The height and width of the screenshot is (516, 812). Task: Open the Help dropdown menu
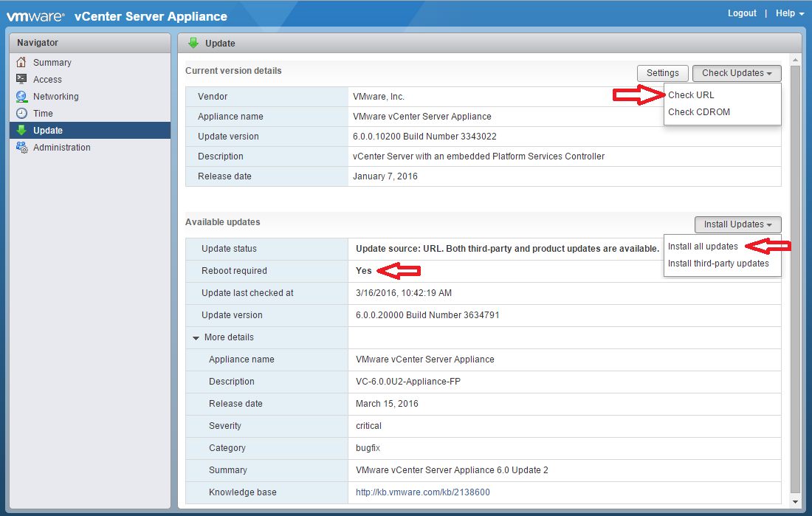[x=789, y=13]
